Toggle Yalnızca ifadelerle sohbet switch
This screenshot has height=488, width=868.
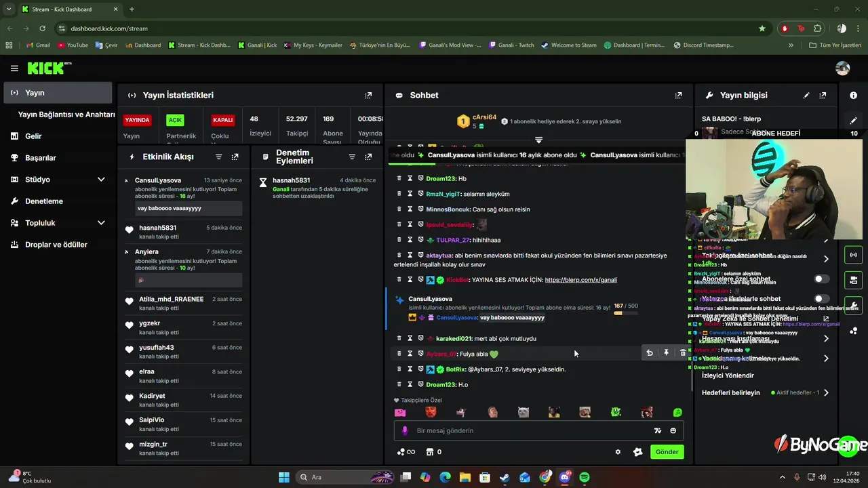click(x=821, y=299)
